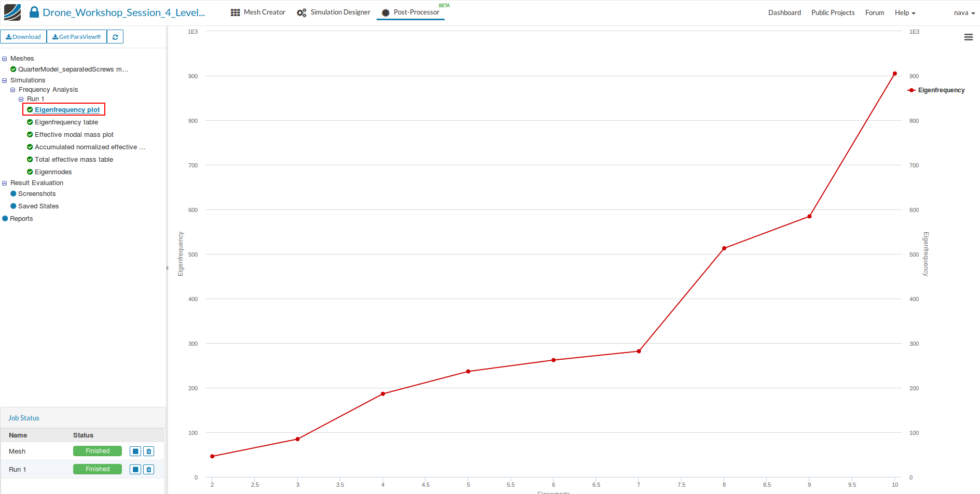Click the data point at eigenmode 8
The height and width of the screenshot is (494, 980).
point(724,248)
